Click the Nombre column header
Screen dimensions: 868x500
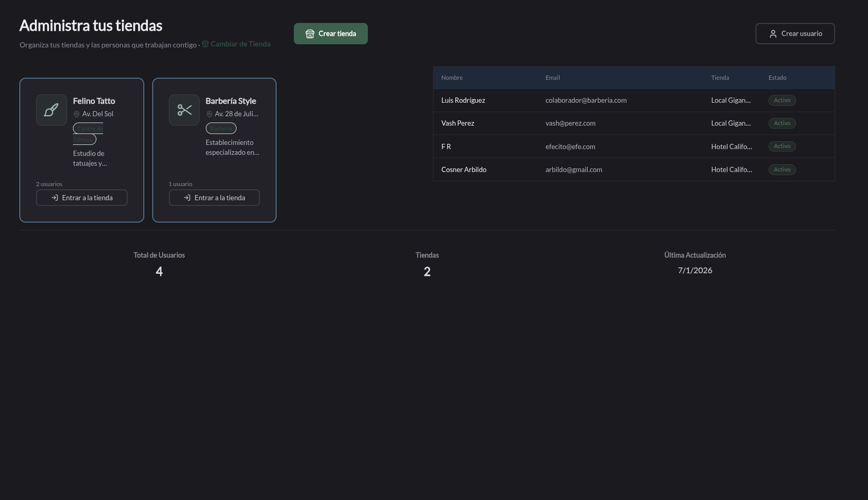pos(452,78)
